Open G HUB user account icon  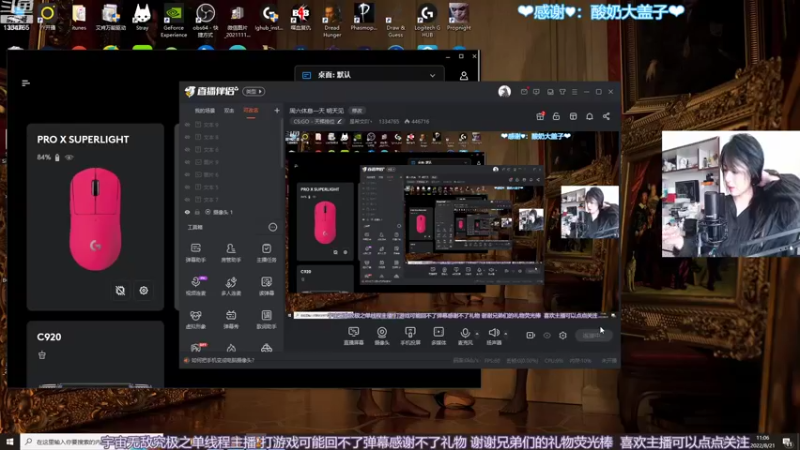coord(464,76)
